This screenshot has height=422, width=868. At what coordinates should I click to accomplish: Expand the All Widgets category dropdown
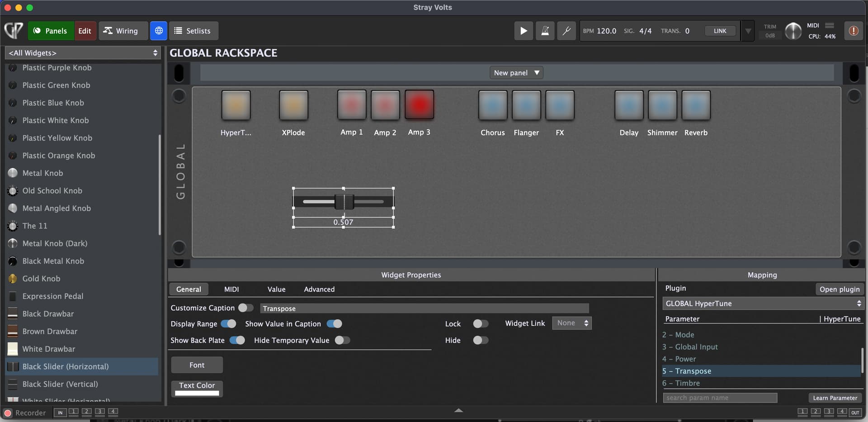click(83, 53)
